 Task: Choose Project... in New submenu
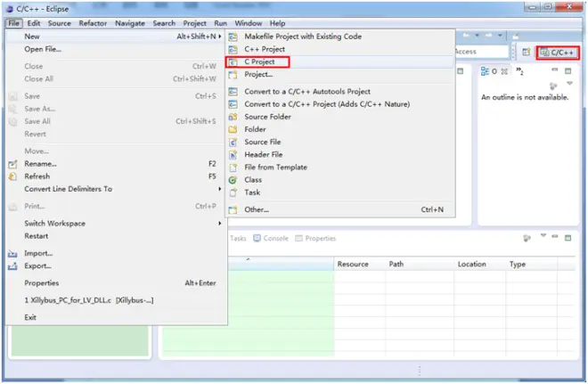339,75
